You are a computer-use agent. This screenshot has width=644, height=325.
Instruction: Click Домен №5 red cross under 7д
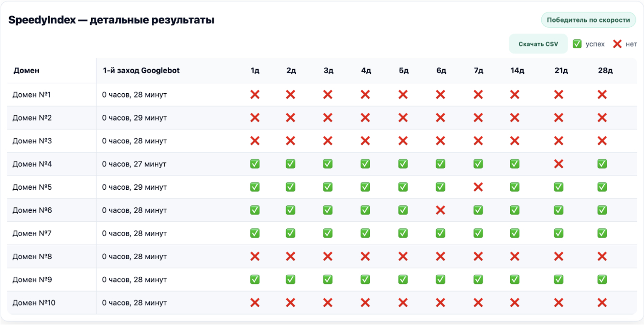(x=478, y=187)
